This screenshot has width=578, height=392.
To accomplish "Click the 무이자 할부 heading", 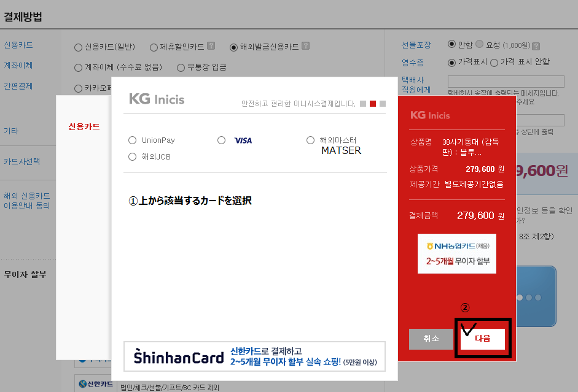I will [x=25, y=274].
